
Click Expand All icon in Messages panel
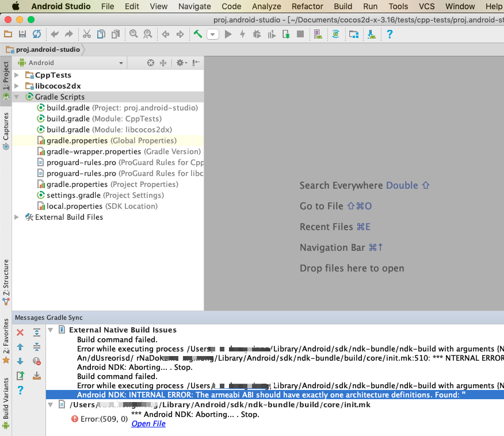[x=37, y=332]
